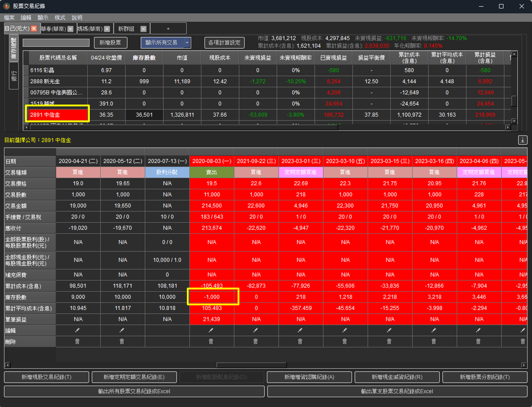
Task: Click the transaction table horizontal scrollbar thumb
Action: click(x=251, y=365)
